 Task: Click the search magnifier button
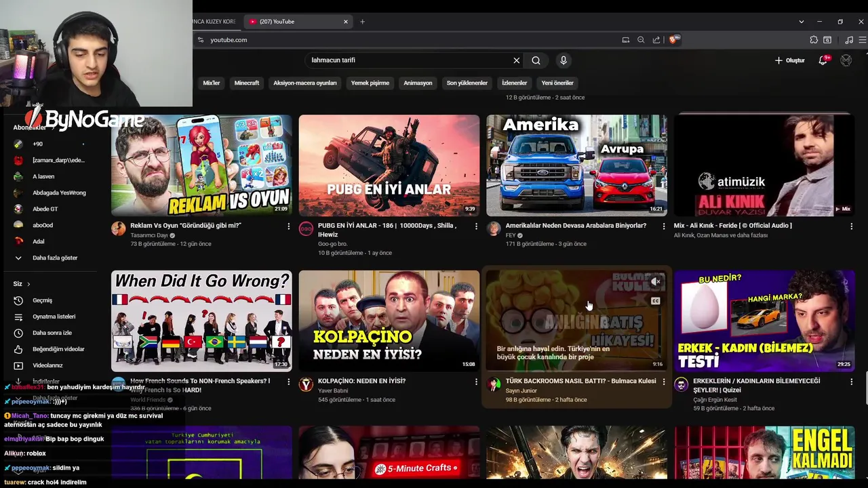[x=536, y=60]
